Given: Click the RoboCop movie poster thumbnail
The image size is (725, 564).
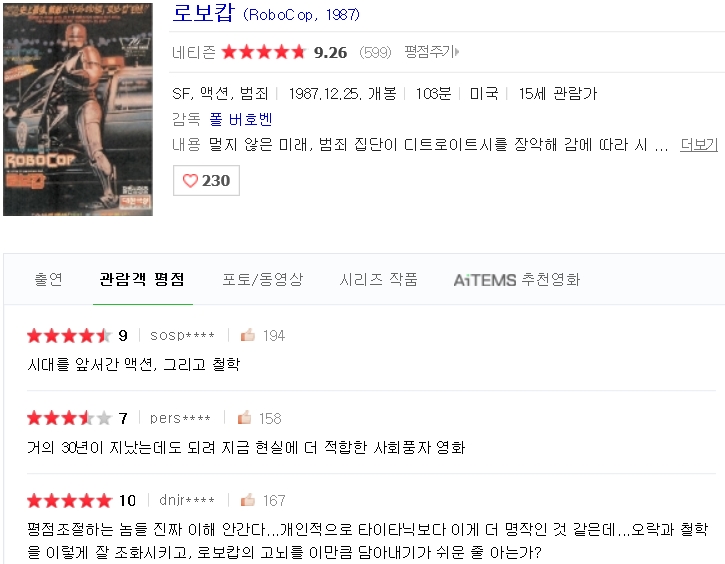Looking at the screenshot, I should click(78, 109).
